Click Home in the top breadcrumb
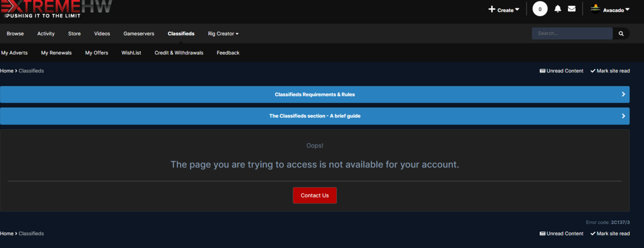This screenshot has width=644, height=248. pyautogui.click(x=7, y=71)
